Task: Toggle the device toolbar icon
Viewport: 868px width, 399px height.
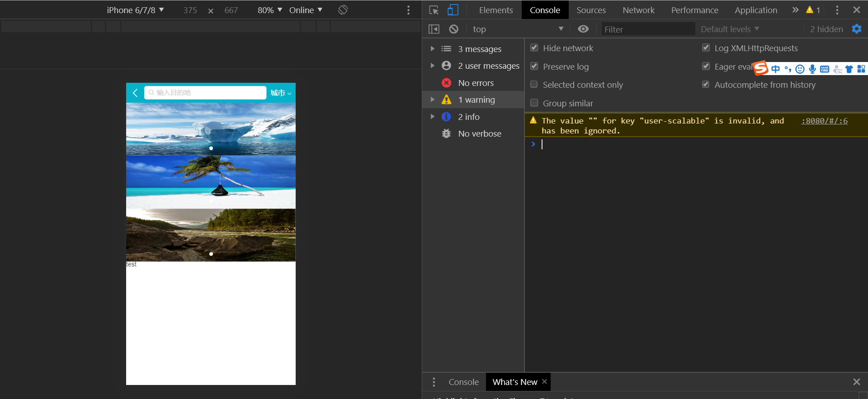Action: coord(453,10)
